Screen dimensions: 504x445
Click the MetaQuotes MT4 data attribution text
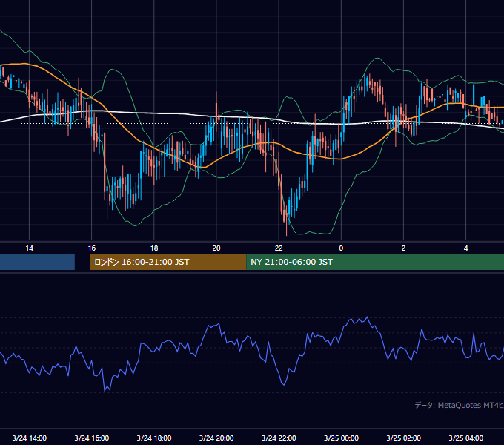(460, 405)
